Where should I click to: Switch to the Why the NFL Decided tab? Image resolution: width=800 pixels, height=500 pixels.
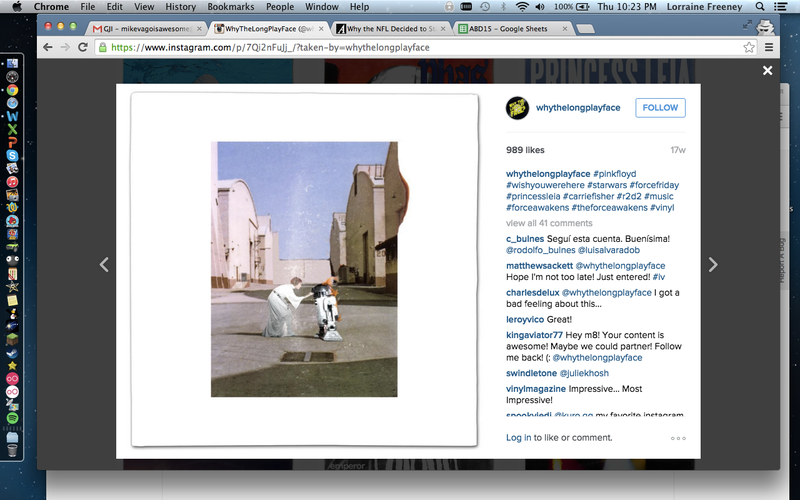(391, 29)
